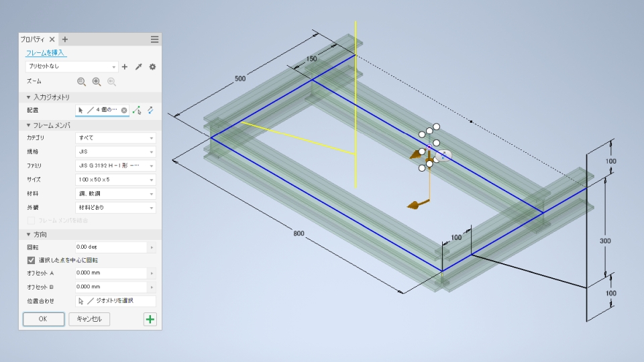Viewport: 644px width, 362px height.
Task: Open preset settings gear icon
Action: click(x=152, y=67)
